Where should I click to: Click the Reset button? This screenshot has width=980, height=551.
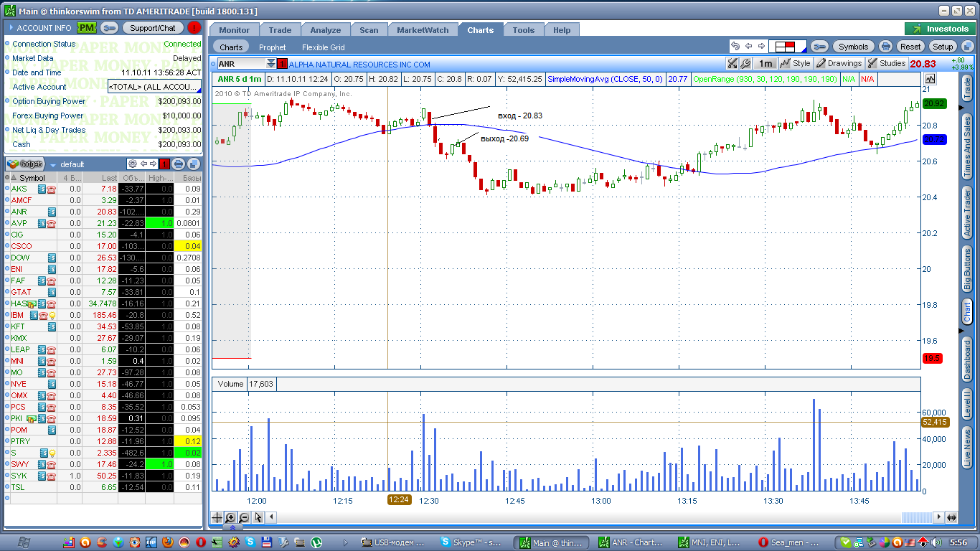[910, 47]
